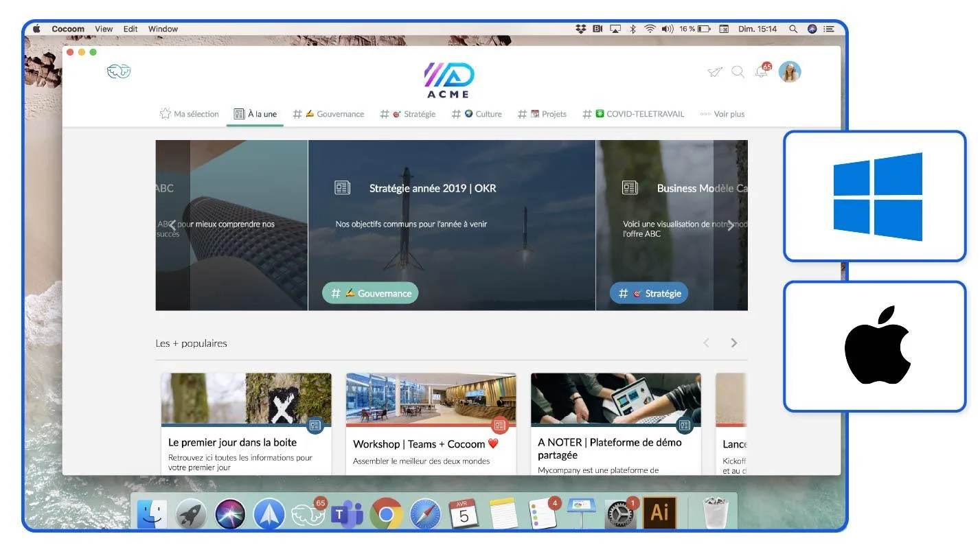980x554 pixels.
Task: Open the Cocoom application menu
Action: pyautogui.click(x=68, y=29)
